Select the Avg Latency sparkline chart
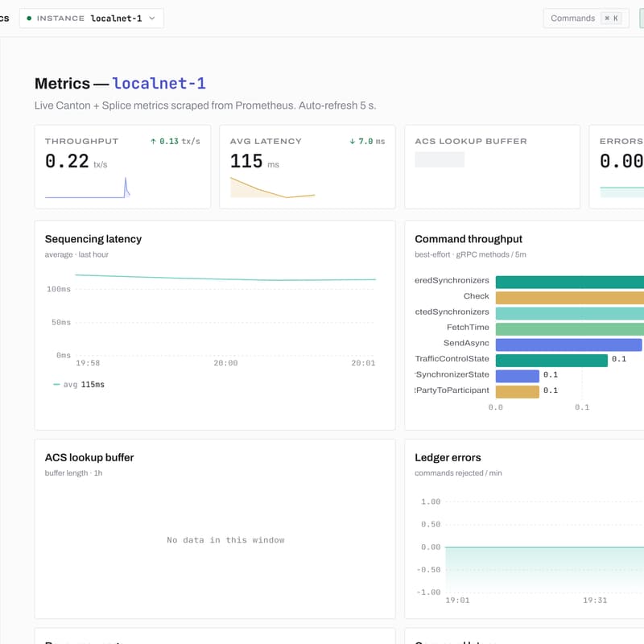 pyautogui.click(x=273, y=188)
